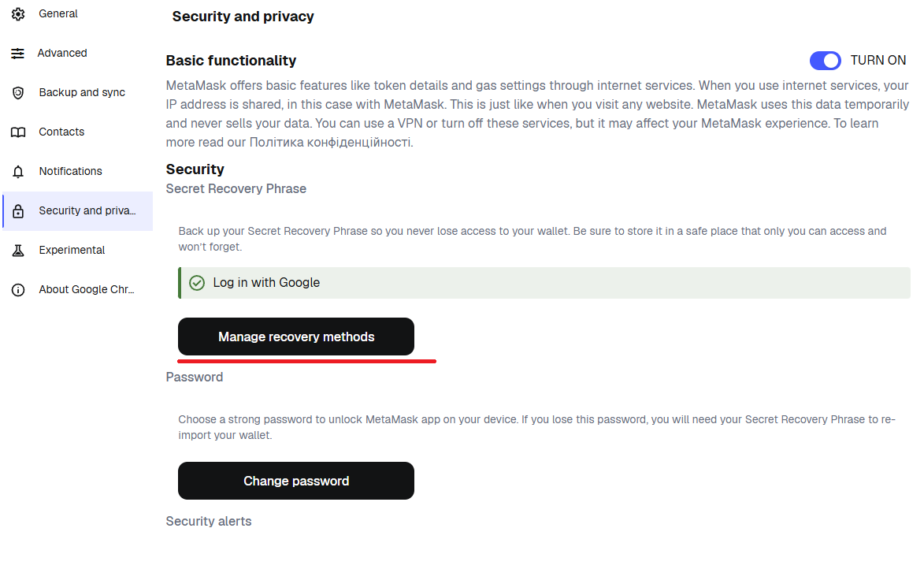924x569 pixels.
Task: Switch to the Advanced settings label
Action: tap(62, 54)
